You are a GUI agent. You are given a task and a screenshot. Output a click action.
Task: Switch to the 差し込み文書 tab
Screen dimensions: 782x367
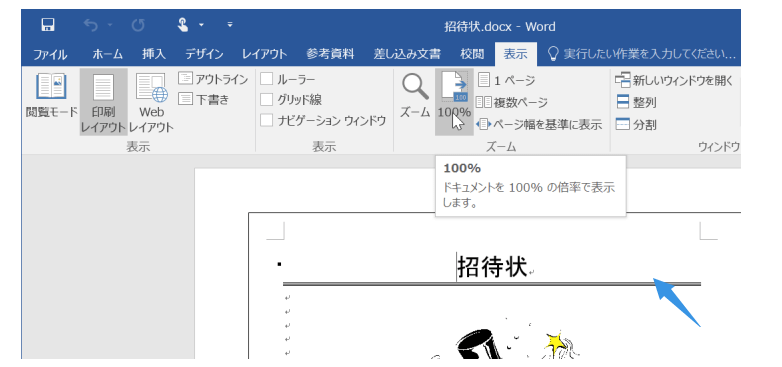407,54
